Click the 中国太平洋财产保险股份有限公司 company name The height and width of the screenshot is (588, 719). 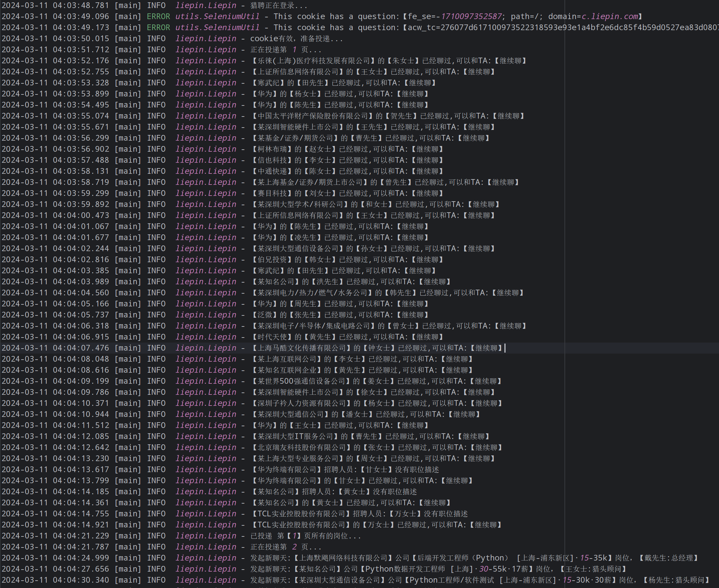[312, 116]
